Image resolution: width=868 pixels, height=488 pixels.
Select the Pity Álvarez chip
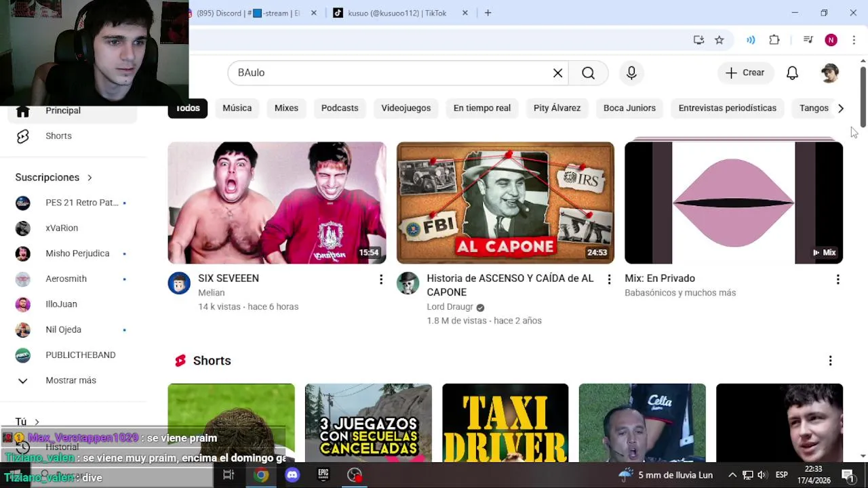pyautogui.click(x=557, y=108)
